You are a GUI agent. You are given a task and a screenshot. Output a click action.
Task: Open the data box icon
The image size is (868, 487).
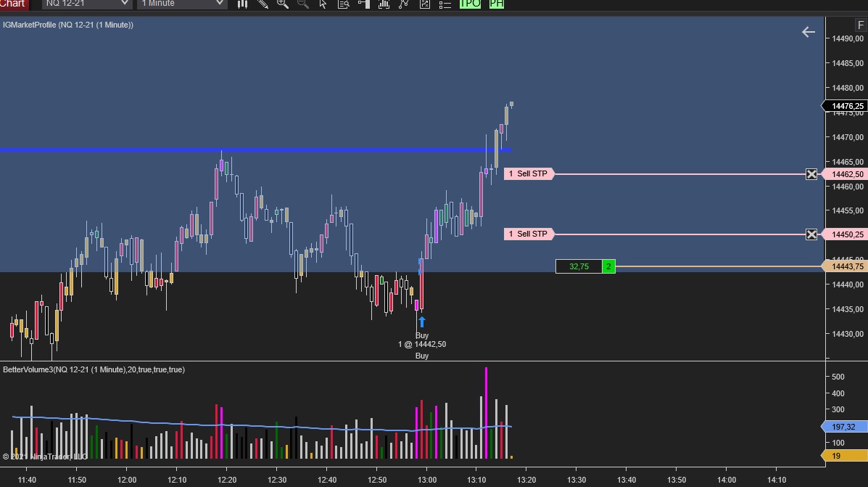[343, 4]
